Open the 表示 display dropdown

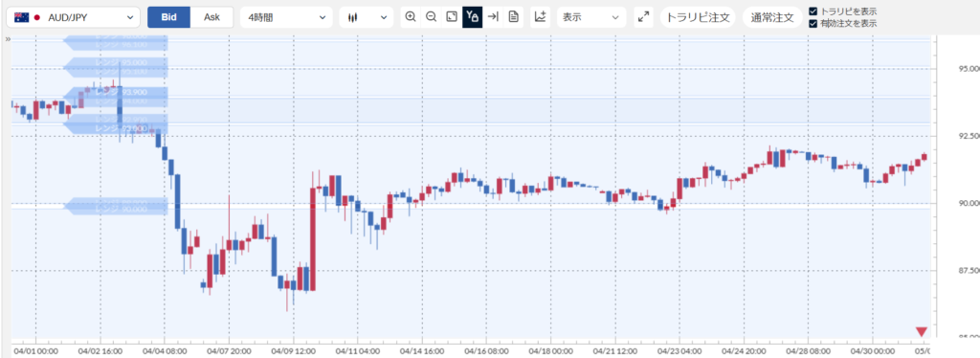(591, 17)
